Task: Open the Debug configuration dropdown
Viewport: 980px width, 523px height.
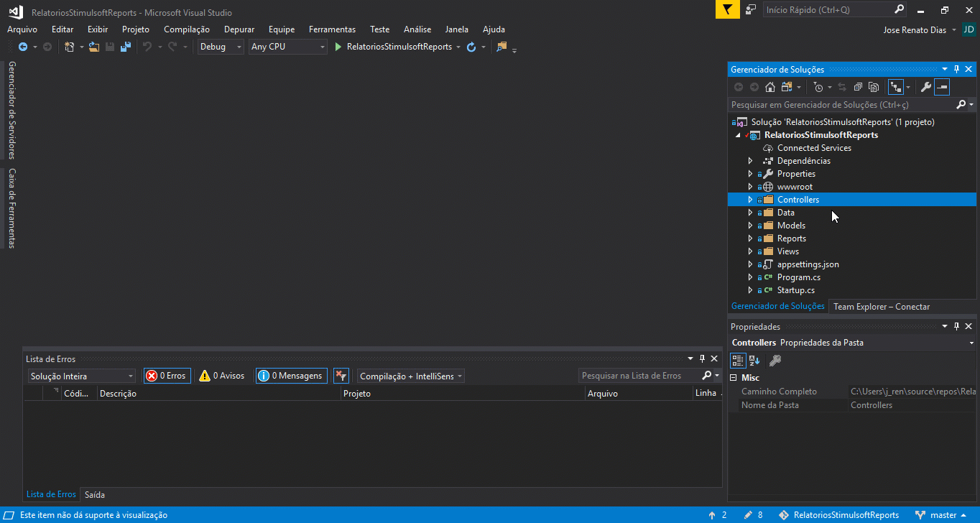Action: tap(221, 47)
